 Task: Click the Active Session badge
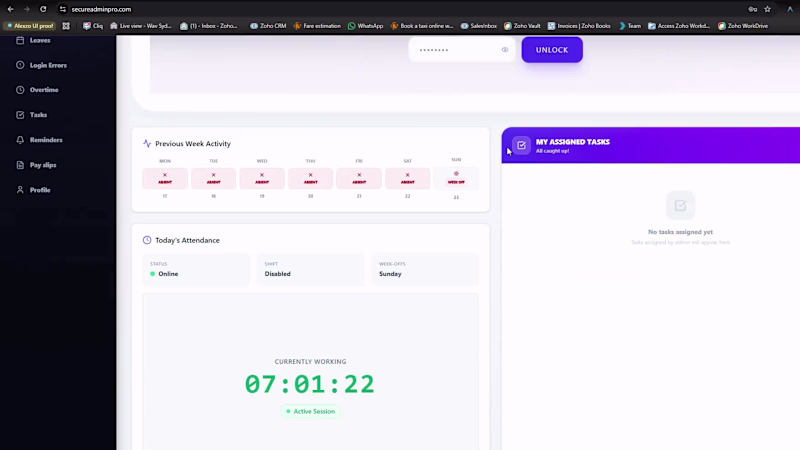click(x=310, y=411)
